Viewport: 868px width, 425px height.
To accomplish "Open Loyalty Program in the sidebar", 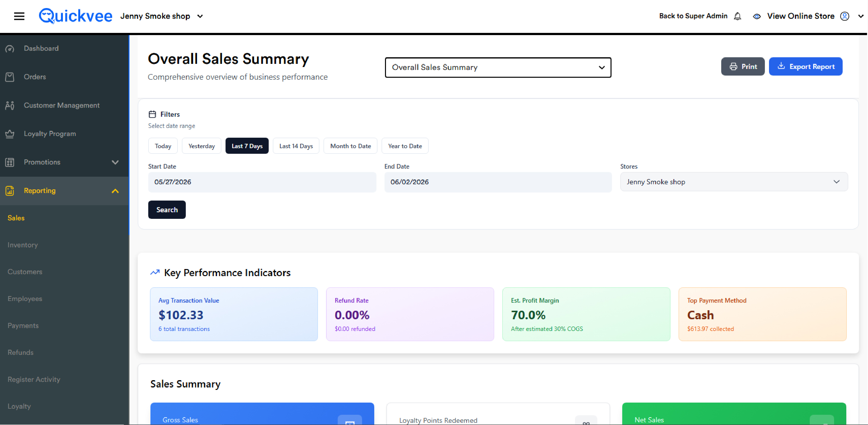I will click(x=64, y=134).
